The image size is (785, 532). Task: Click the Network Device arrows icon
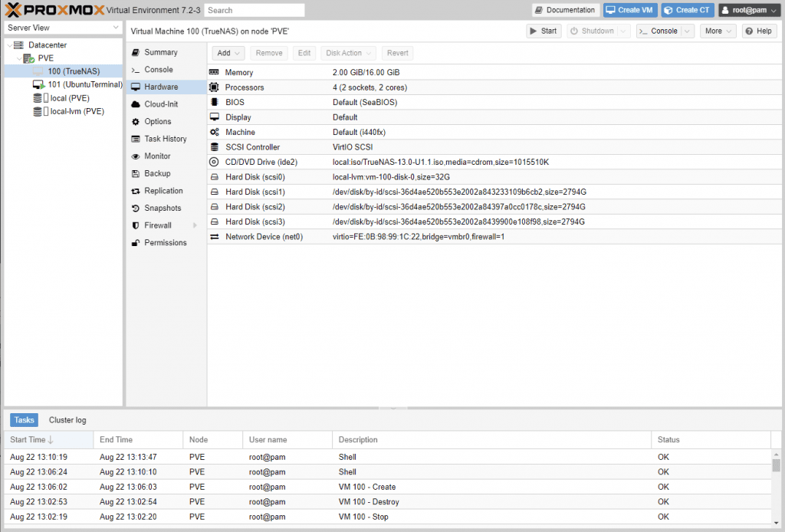click(x=215, y=237)
